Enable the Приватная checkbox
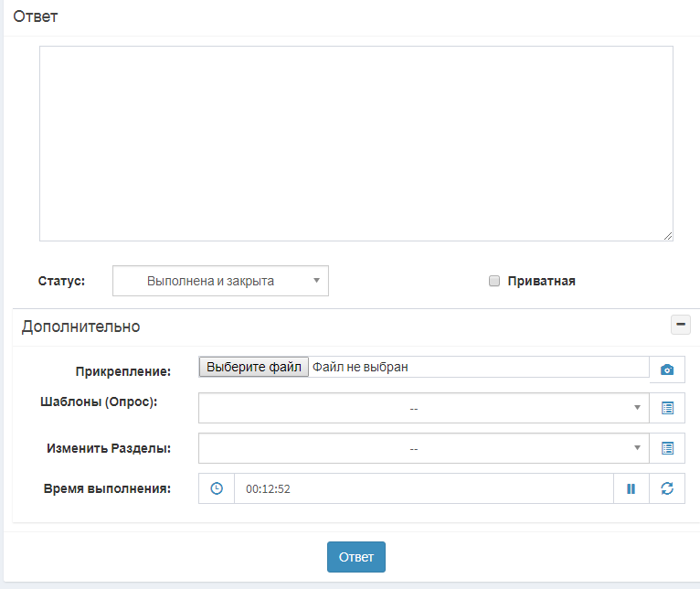This screenshot has width=700, height=589. coord(494,282)
